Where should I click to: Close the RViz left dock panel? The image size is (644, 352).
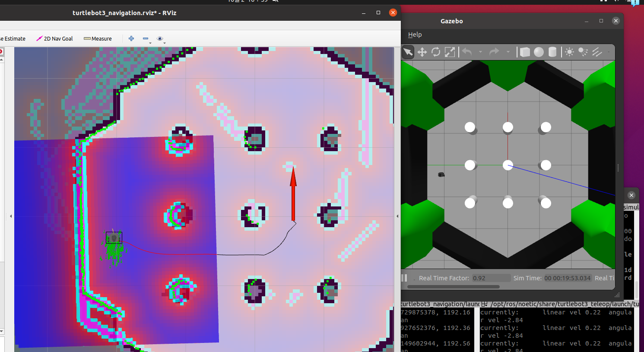1,51
